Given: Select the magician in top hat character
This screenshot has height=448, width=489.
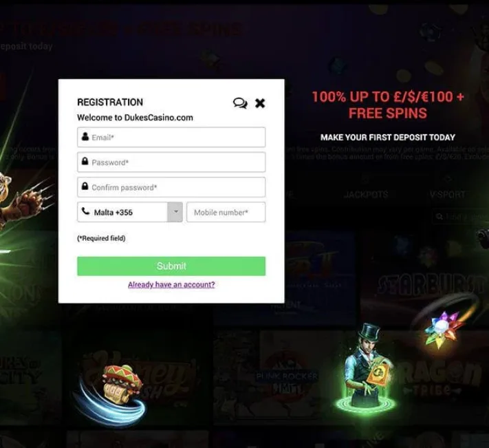Looking at the screenshot, I should 365,367.
